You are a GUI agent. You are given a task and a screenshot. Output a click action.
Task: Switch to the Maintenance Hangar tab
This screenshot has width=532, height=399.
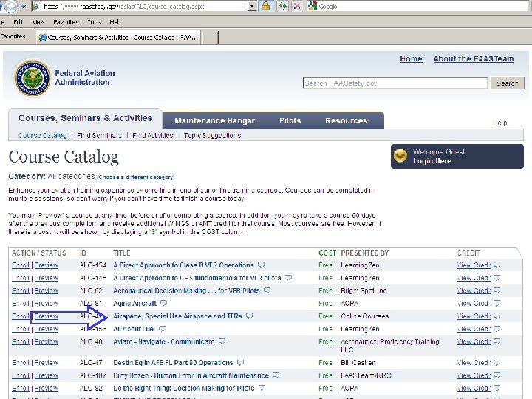click(215, 120)
